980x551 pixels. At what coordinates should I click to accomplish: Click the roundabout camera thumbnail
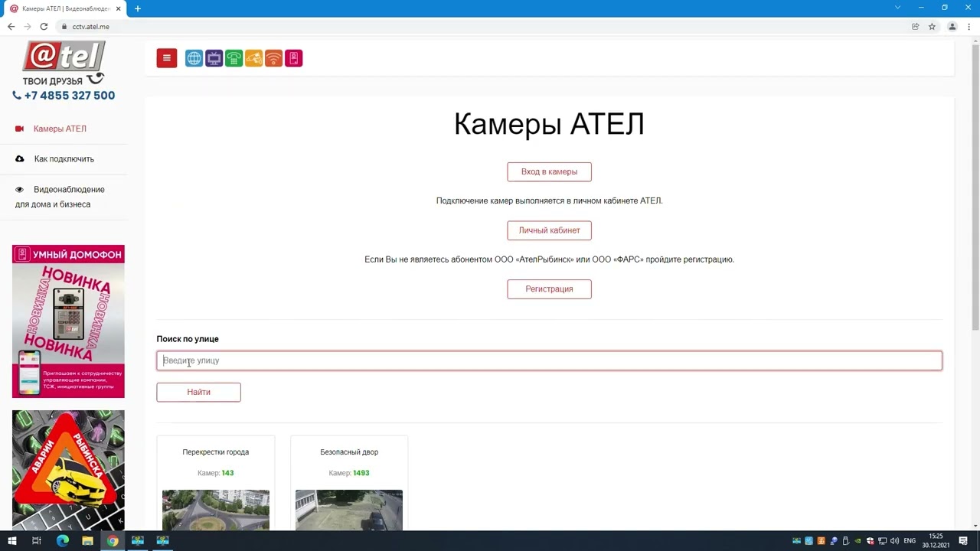pos(216,510)
